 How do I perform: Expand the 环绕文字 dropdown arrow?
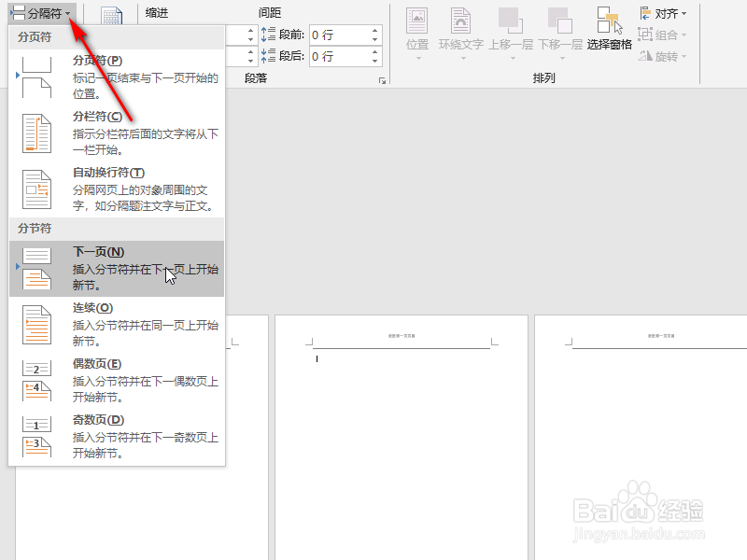[463, 59]
